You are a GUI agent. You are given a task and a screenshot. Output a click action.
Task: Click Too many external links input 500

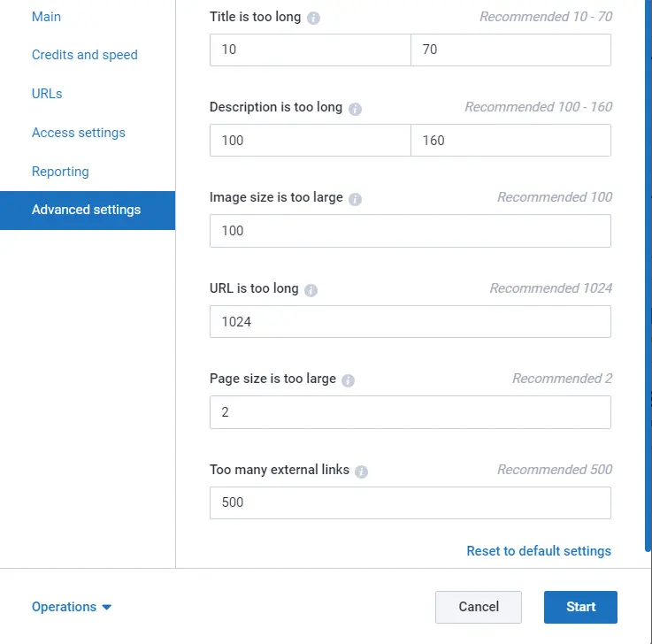click(410, 502)
